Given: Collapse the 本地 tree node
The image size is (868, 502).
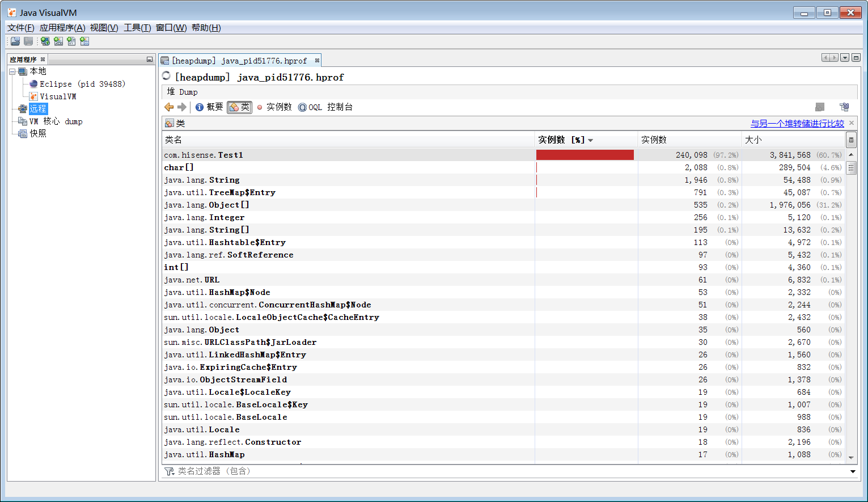Looking at the screenshot, I should click(x=12, y=71).
